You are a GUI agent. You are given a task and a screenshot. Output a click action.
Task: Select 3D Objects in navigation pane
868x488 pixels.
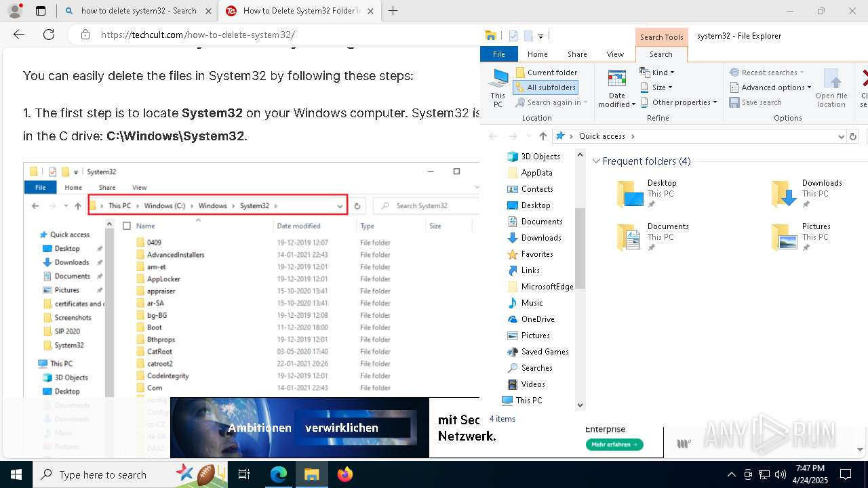click(540, 157)
